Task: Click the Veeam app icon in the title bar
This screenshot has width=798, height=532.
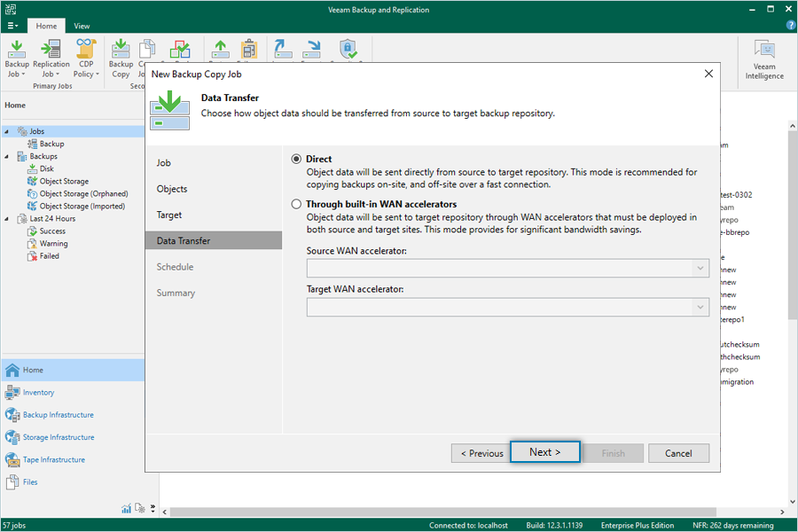Action: click(11, 9)
